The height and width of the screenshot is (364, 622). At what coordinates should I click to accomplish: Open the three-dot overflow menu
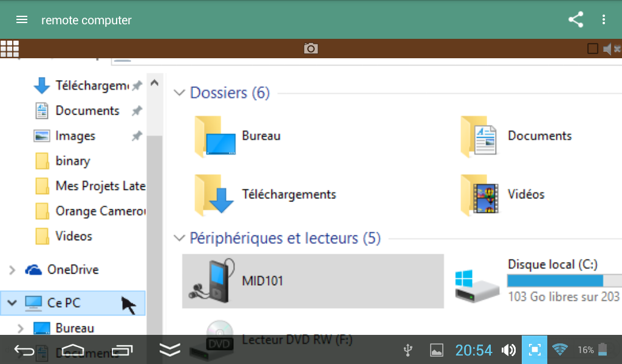click(603, 19)
